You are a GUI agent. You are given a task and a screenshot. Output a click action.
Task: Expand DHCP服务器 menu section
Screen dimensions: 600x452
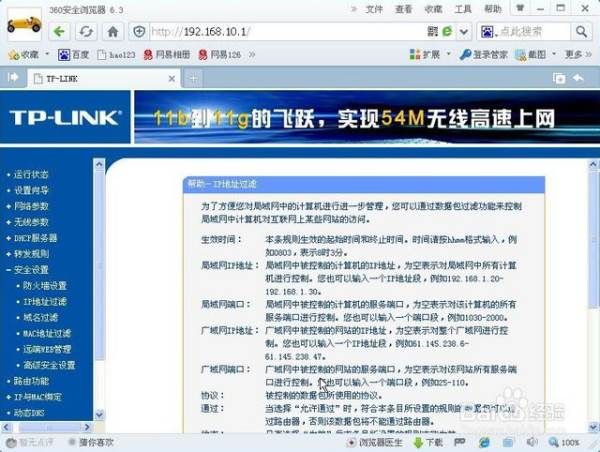tap(35, 238)
